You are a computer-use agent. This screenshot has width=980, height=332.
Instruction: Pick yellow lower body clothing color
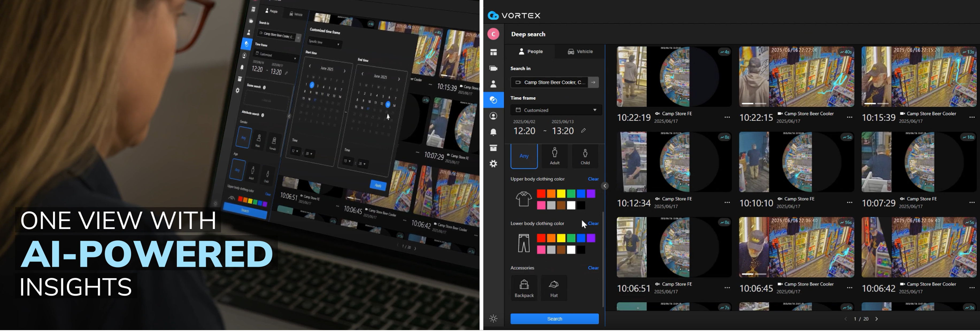(561, 239)
